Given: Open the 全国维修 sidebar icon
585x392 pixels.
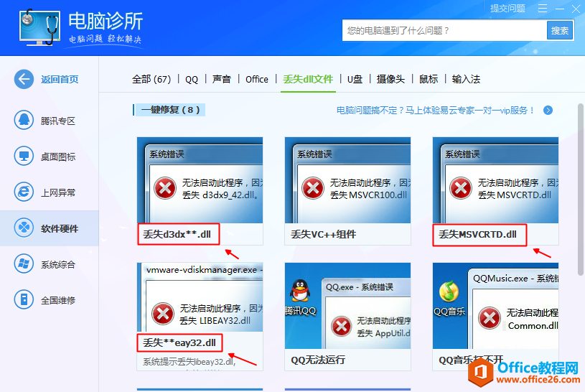Looking at the screenshot, I should point(24,299).
